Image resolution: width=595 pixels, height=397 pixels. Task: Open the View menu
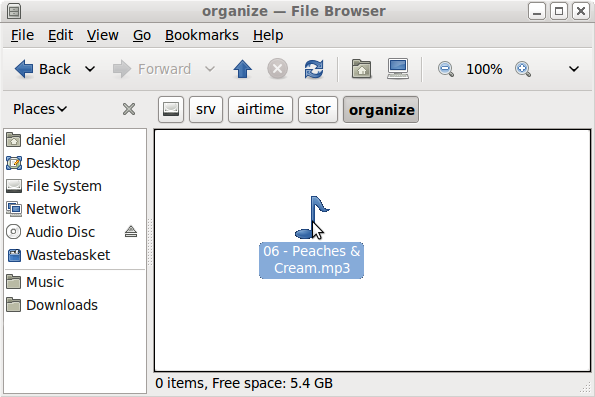102,35
